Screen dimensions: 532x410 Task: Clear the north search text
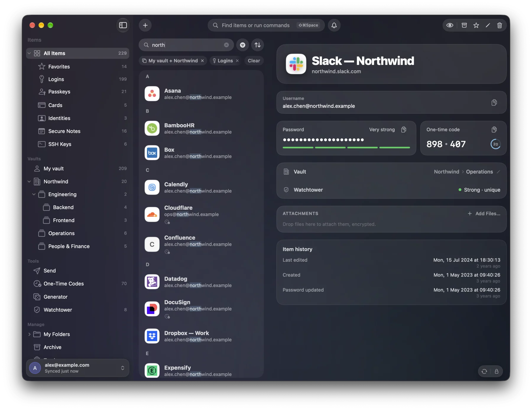point(226,45)
